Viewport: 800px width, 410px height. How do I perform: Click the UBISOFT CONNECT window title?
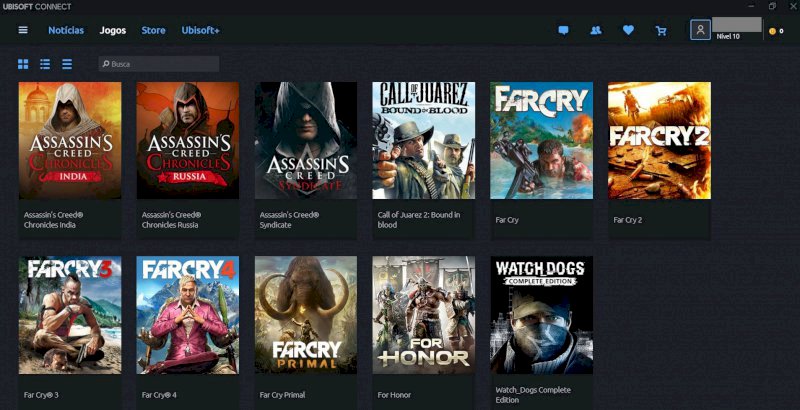(x=37, y=7)
